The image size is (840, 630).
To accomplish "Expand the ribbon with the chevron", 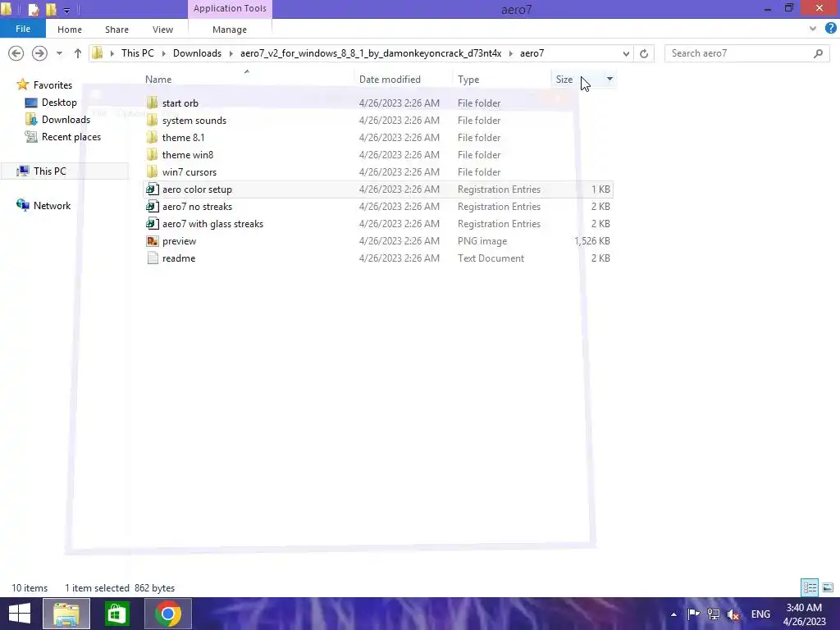I will click(x=813, y=29).
